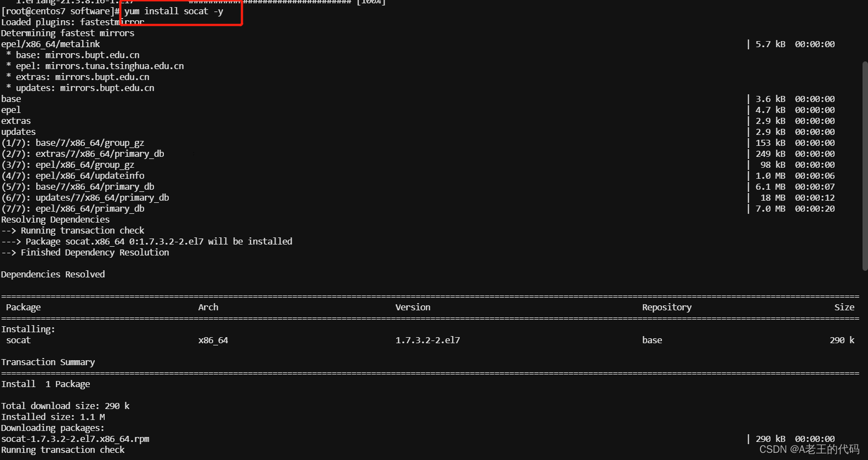868x460 pixels.
Task: Click the '(4/7): epel/x86_64/updateinfo' line
Action: (x=73, y=175)
